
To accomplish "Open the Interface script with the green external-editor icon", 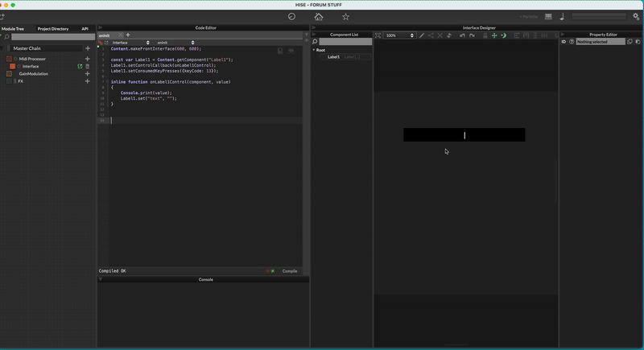I will point(80,66).
